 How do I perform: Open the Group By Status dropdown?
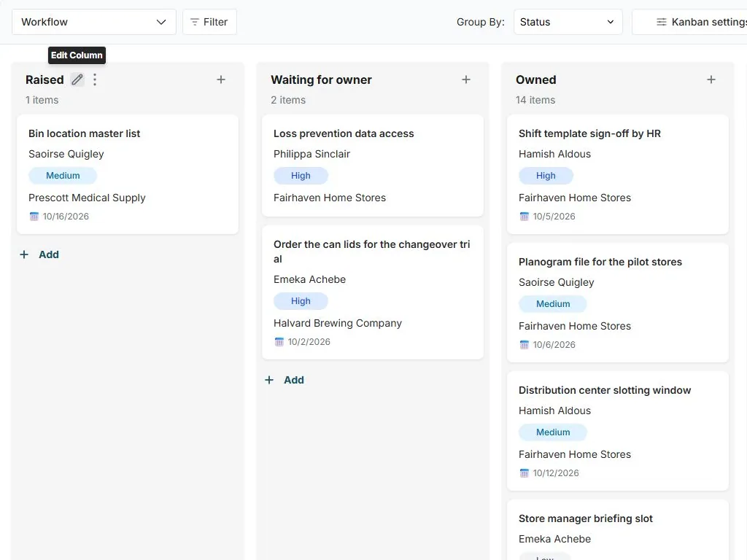point(568,22)
